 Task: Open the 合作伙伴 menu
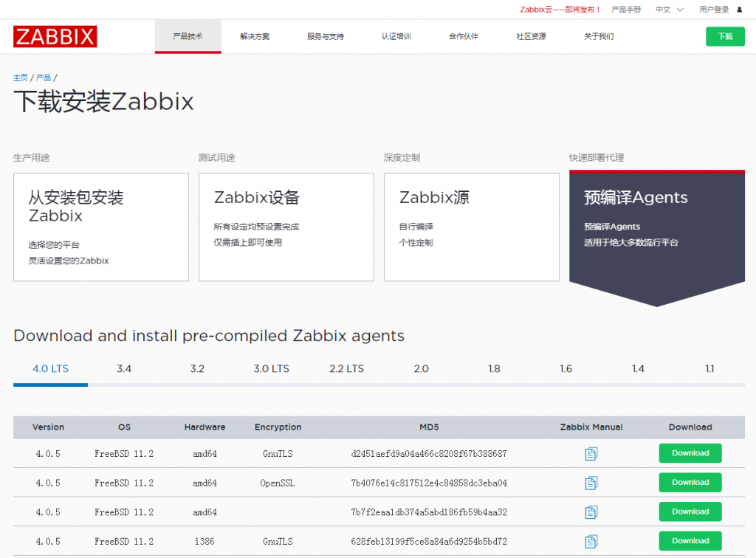(464, 37)
